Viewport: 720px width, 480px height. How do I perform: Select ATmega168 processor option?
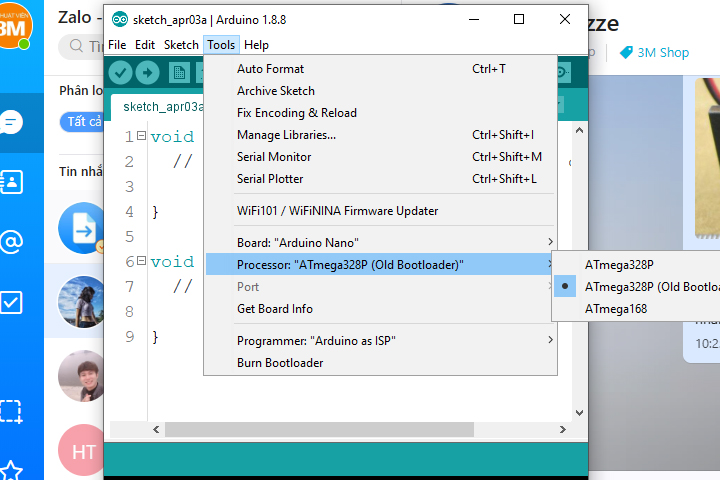636,309
